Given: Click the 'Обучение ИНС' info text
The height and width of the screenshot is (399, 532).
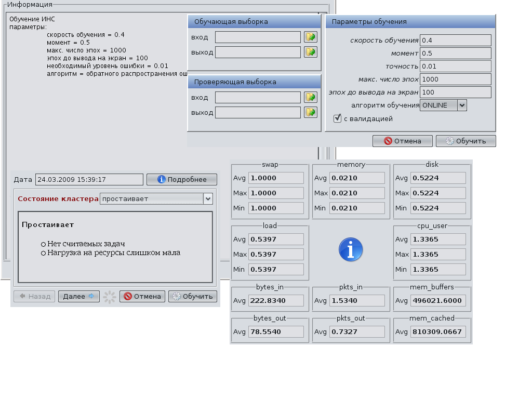Looking at the screenshot, I should coord(32,19).
